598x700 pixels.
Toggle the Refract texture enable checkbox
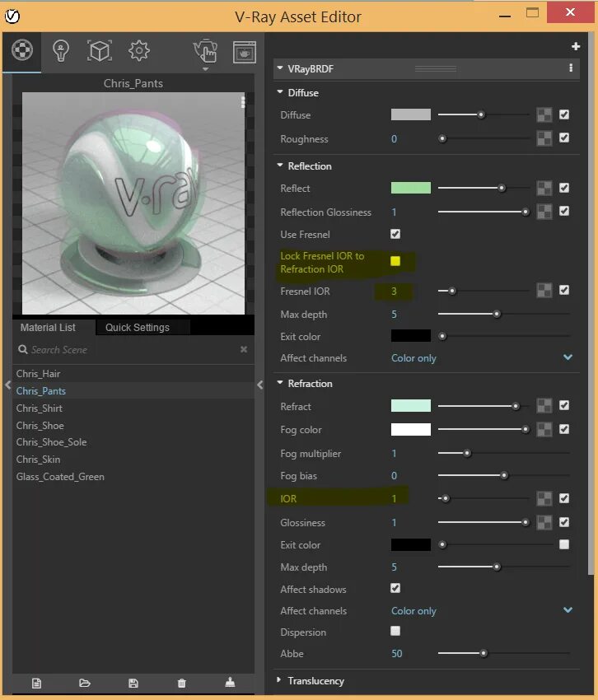(x=564, y=405)
